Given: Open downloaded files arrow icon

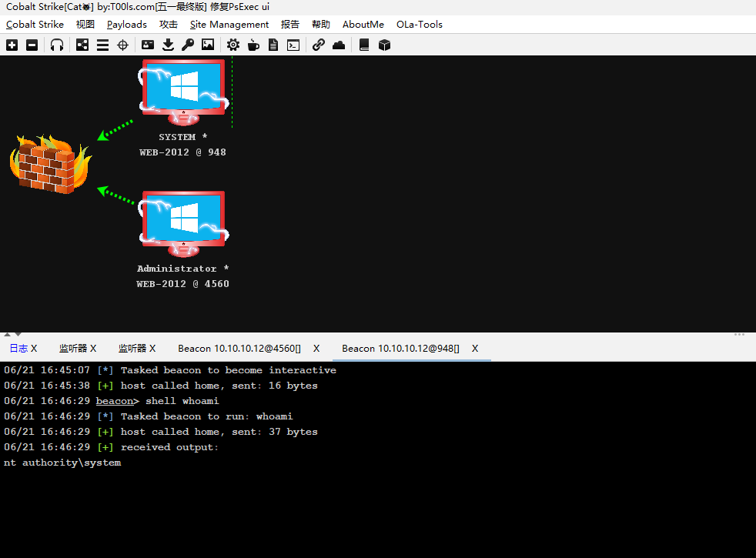Looking at the screenshot, I should coord(168,45).
